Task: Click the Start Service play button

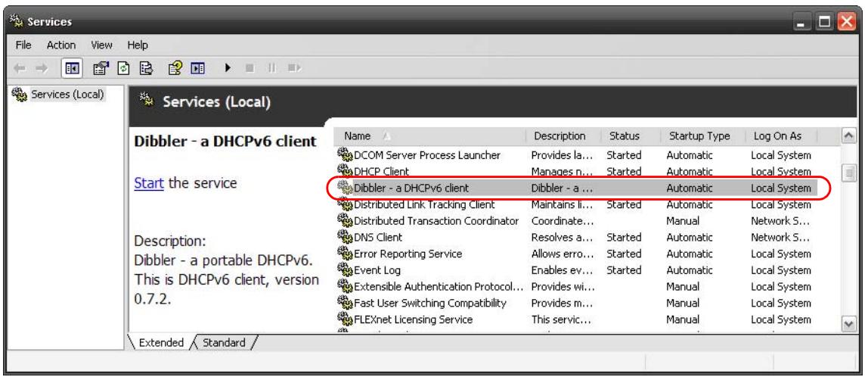Action: pos(228,68)
